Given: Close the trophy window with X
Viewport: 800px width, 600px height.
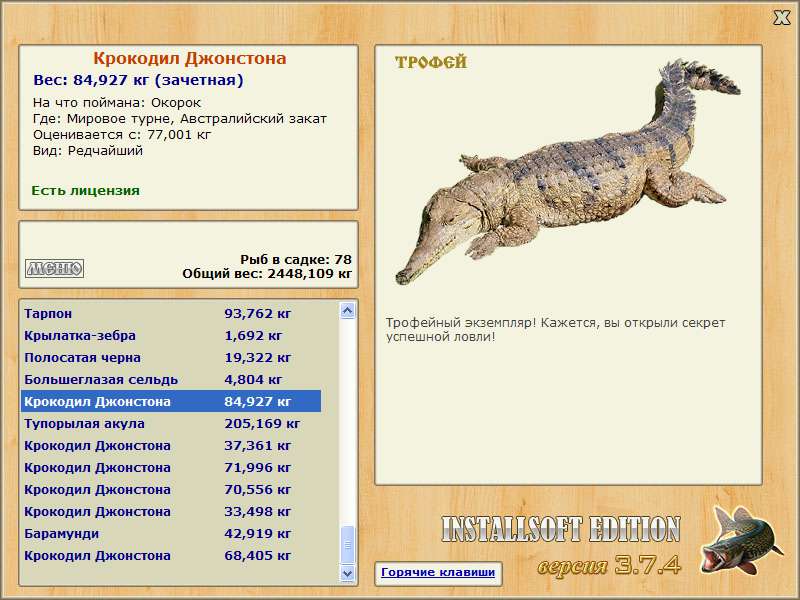Looking at the screenshot, I should pyautogui.click(x=781, y=16).
